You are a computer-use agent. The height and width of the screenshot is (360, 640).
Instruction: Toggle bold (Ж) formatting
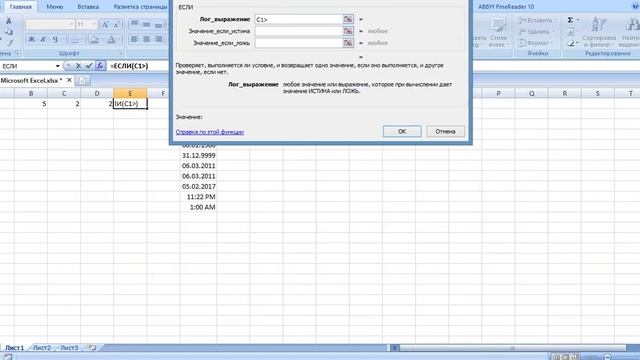(31, 39)
